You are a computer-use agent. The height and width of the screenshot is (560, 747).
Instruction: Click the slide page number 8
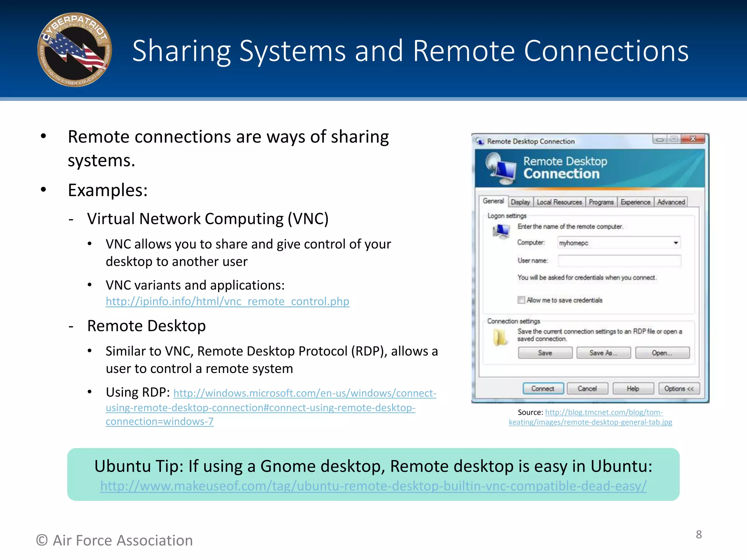pos(698,534)
